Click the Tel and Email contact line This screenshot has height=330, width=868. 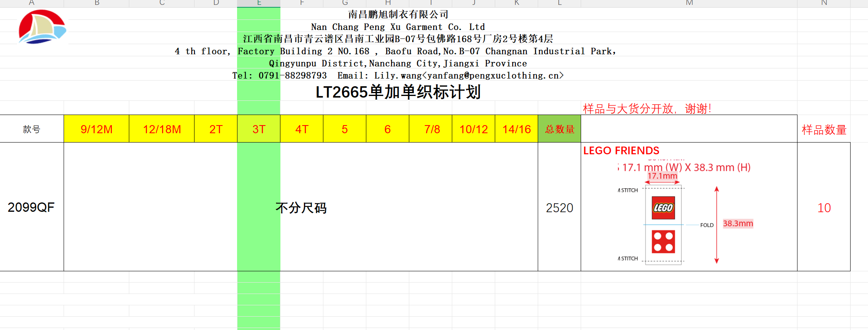pyautogui.click(x=398, y=76)
